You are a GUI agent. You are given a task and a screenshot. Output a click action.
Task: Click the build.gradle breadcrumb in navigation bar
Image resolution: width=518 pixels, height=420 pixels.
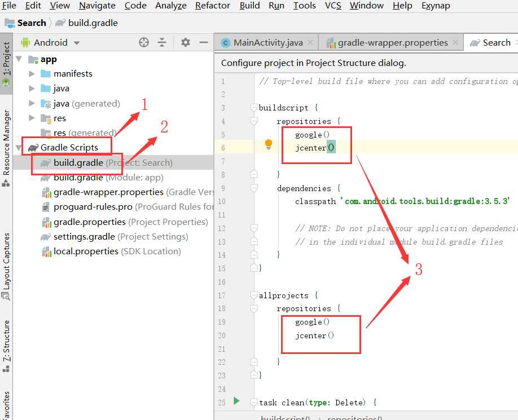86,23
